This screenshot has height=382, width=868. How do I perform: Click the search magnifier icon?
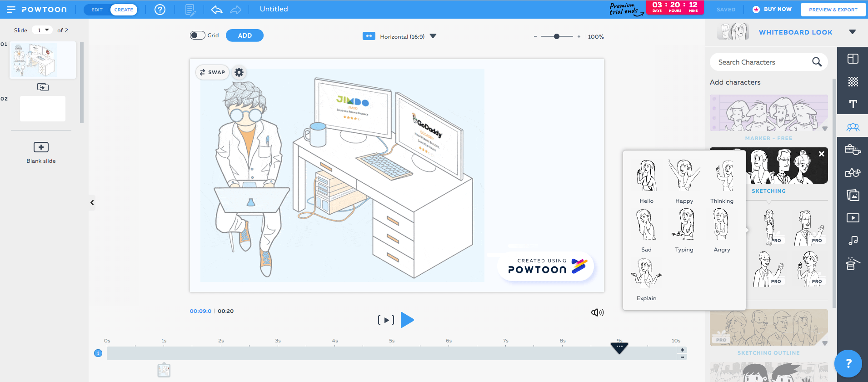tap(817, 62)
